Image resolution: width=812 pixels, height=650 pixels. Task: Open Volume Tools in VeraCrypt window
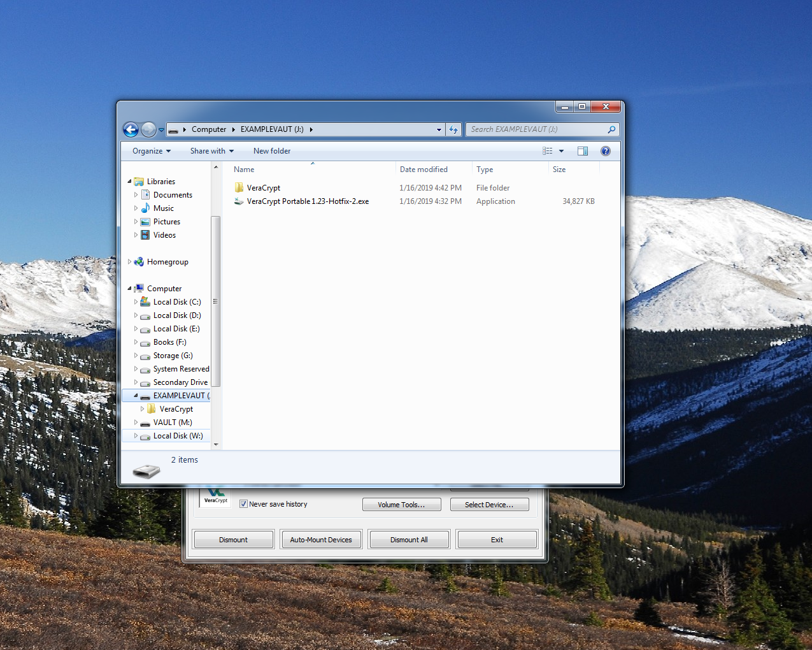pos(401,505)
